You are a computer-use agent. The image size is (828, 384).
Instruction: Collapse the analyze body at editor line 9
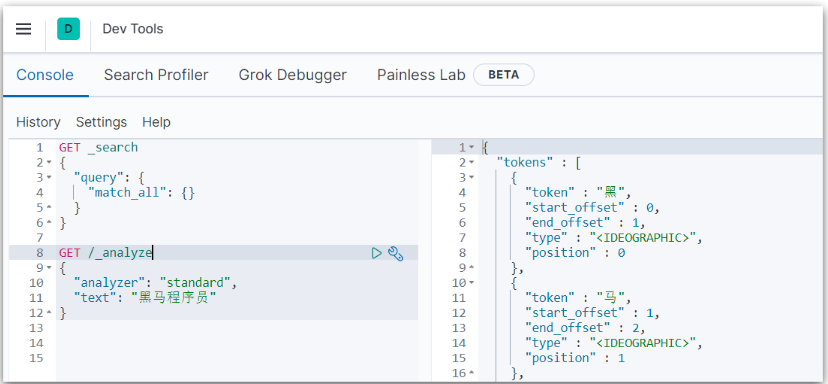pos(49,268)
